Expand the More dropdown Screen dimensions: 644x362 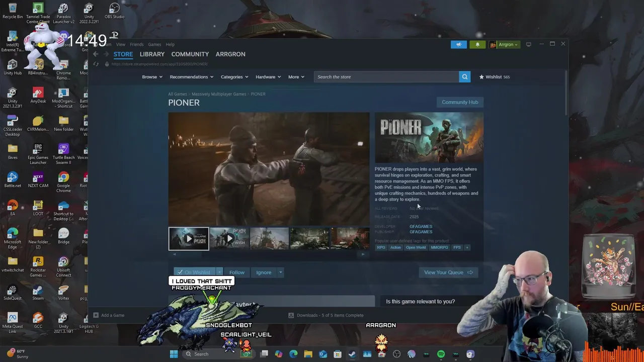tap(296, 77)
